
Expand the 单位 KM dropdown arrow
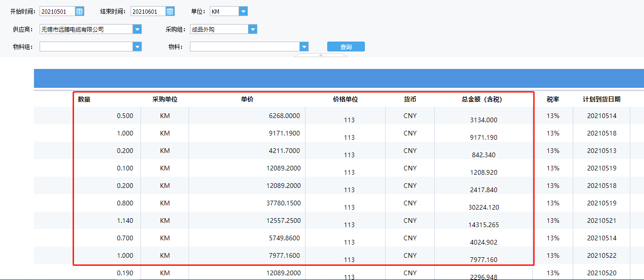click(x=243, y=11)
